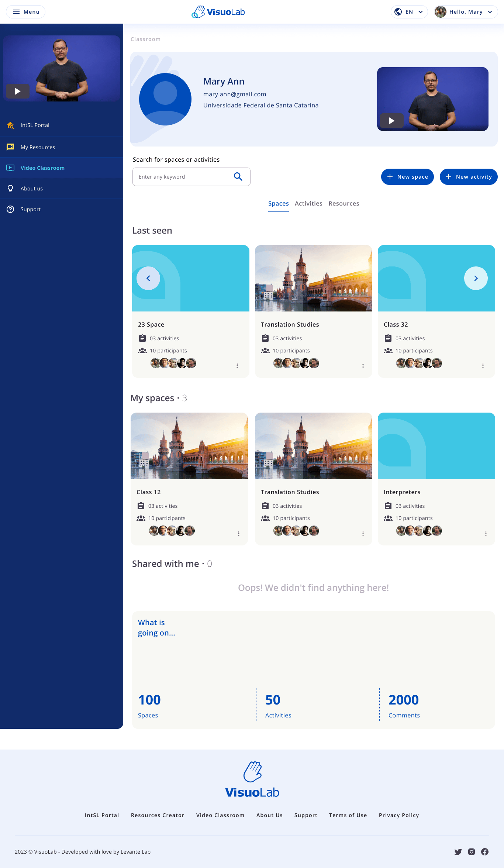Select Video Classroom in sidebar
The image size is (504, 868).
pyautogui.click(x=62, y=168)
